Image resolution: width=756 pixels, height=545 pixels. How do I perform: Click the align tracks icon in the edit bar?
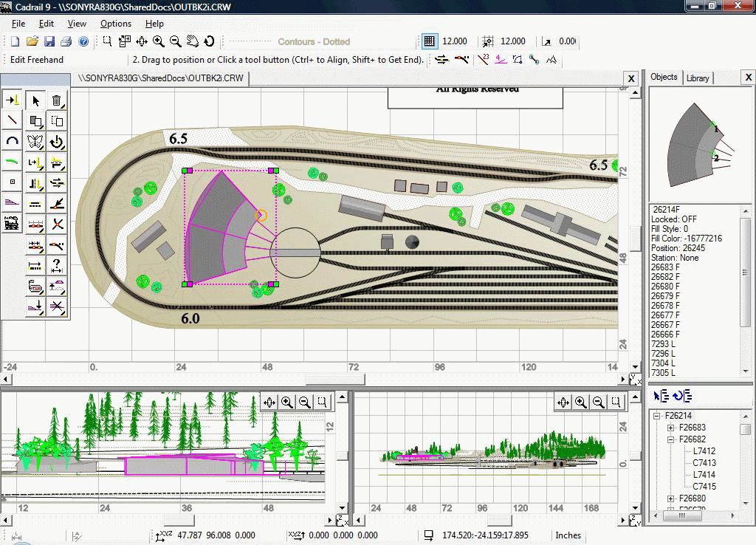(441, 60)
